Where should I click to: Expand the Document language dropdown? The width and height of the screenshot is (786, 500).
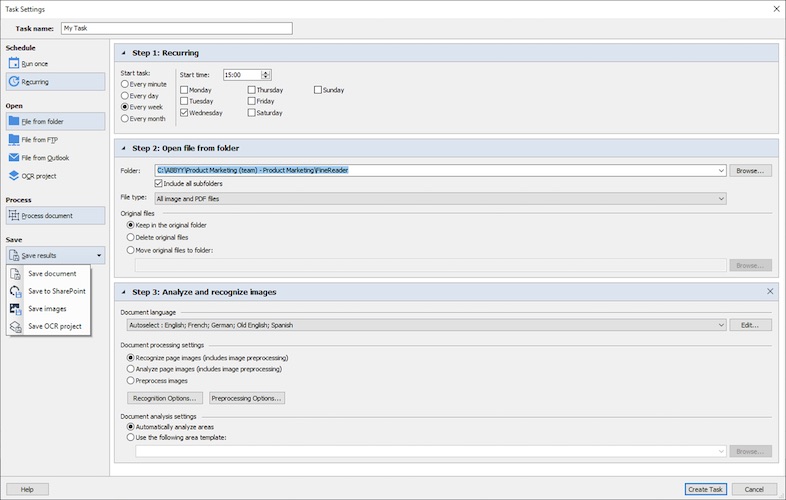(721, 325)
